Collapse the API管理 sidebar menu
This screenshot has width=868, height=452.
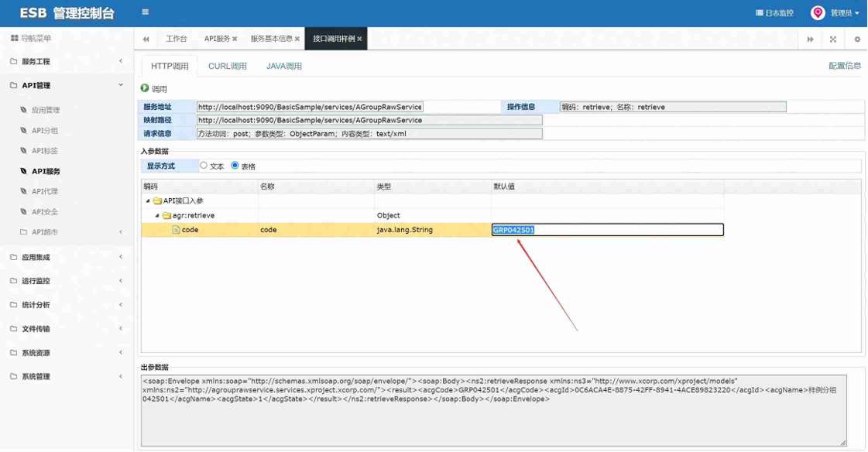point(67,85)
